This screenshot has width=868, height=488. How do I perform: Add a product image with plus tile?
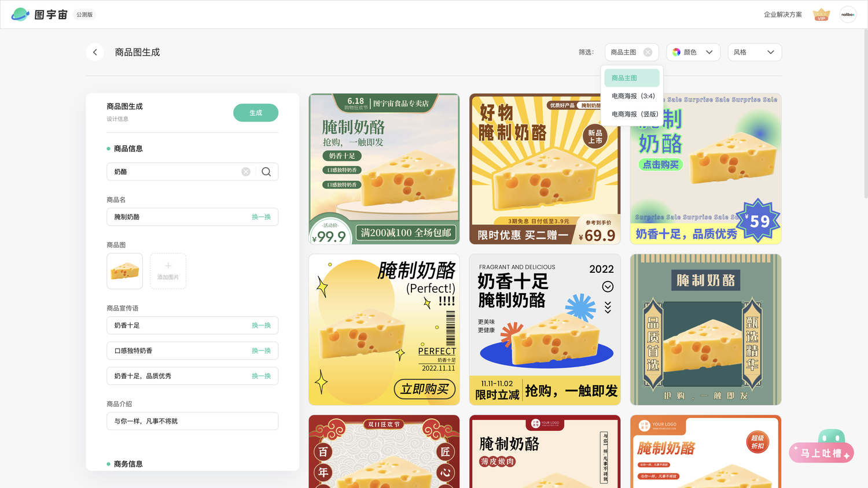[168, 271]
